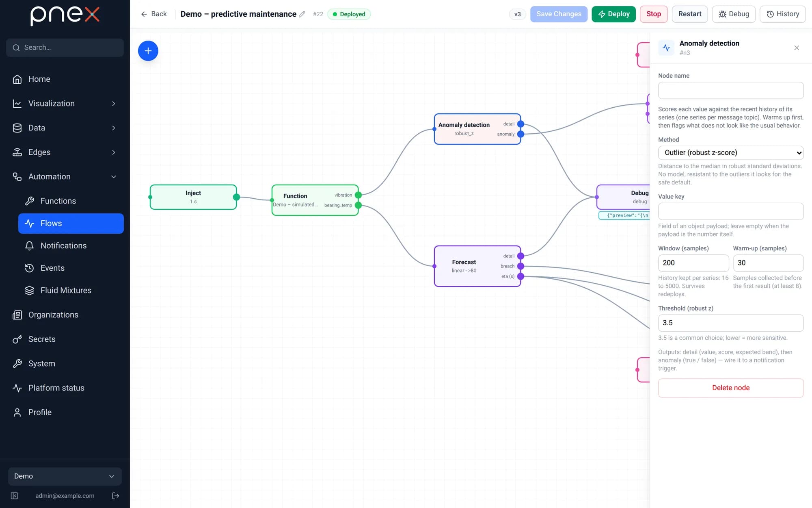
Task: Click the Save Changes button
Action: [559, 14]
